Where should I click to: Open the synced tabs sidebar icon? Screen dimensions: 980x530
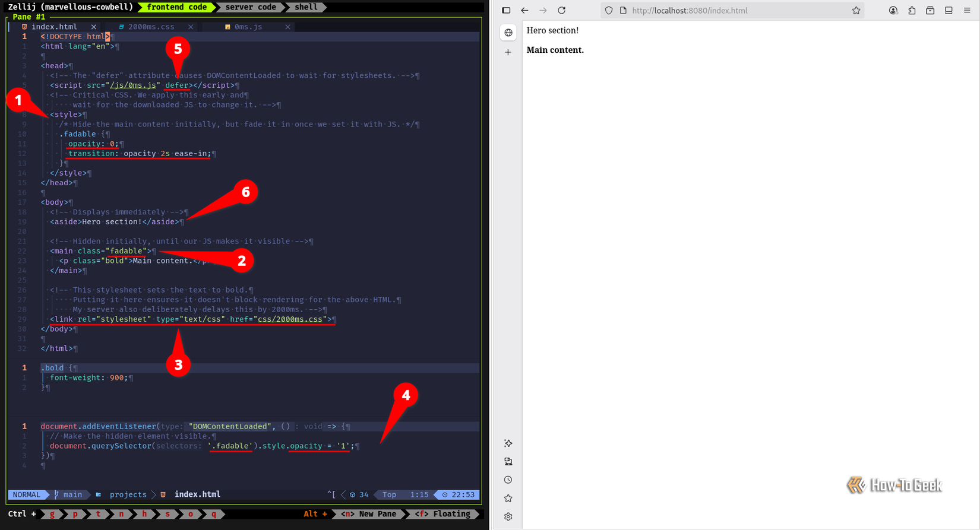tap(508, 462)
